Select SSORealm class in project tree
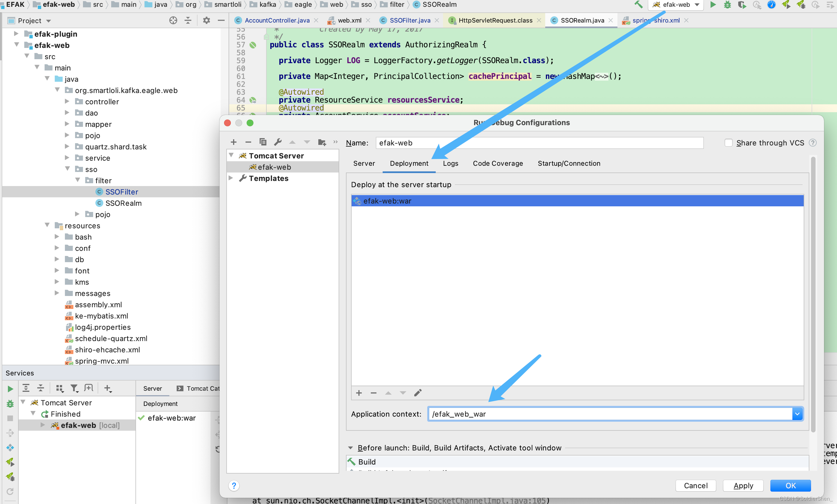 point(123,203)
